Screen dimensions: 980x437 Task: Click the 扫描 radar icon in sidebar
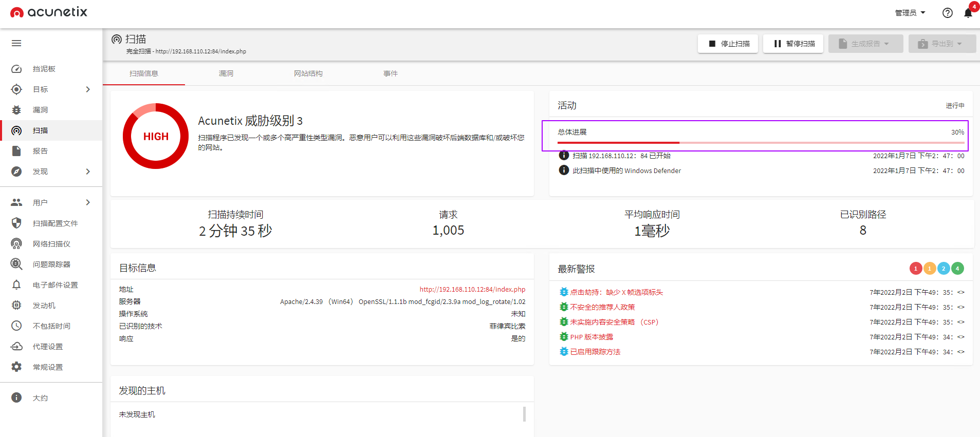click(16, 130)
